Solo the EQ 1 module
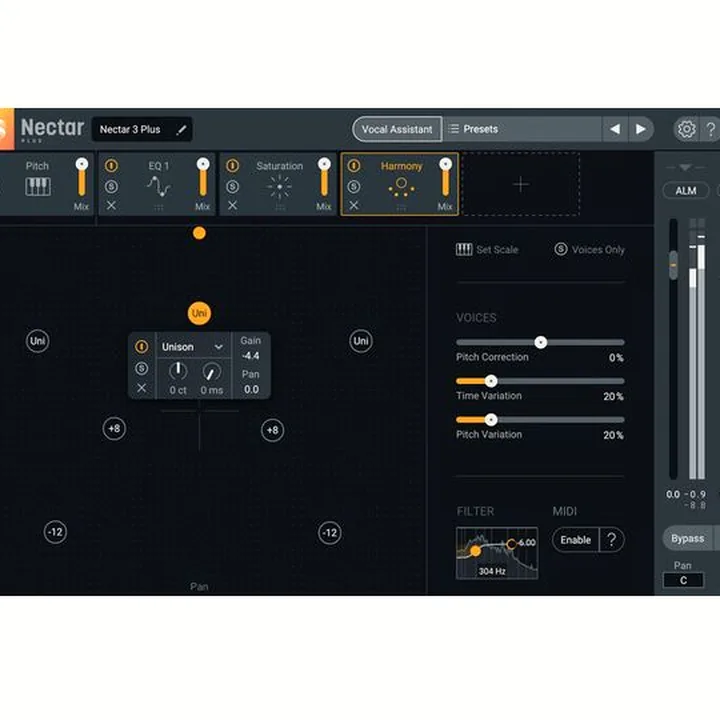This screenshot has height=720, width=720. point(111,186)
